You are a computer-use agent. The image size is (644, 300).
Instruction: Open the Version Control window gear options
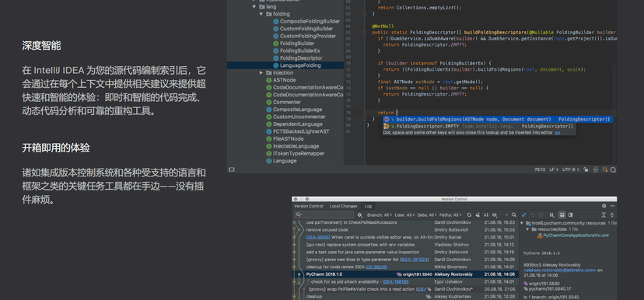[x=604, y=206]
